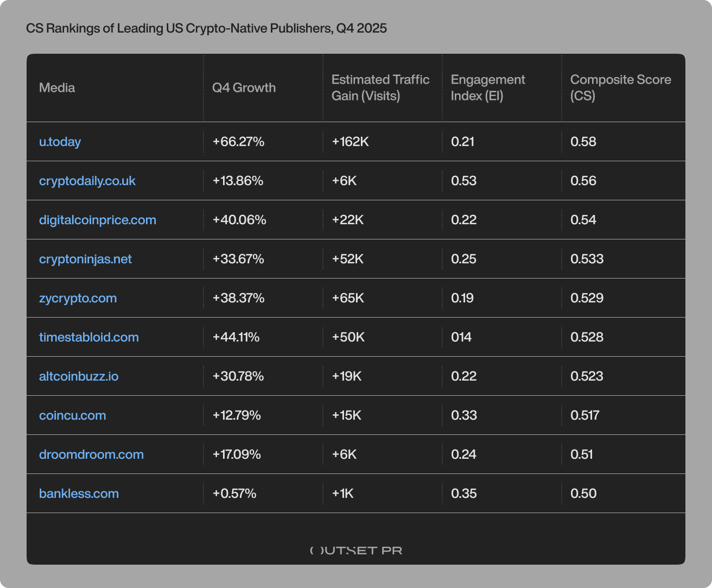Follow the cryptoninjas.net link

85,259
